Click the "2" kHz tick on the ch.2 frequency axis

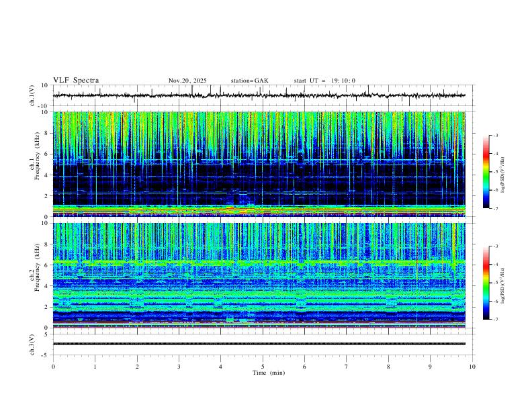46,307
